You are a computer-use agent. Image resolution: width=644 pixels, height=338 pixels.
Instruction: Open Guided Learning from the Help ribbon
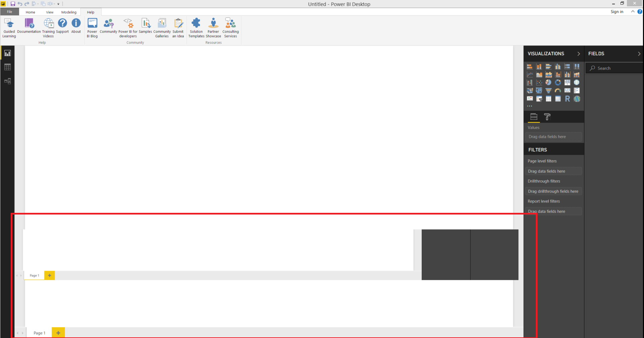pyautogui.click(x=9, y=28)
